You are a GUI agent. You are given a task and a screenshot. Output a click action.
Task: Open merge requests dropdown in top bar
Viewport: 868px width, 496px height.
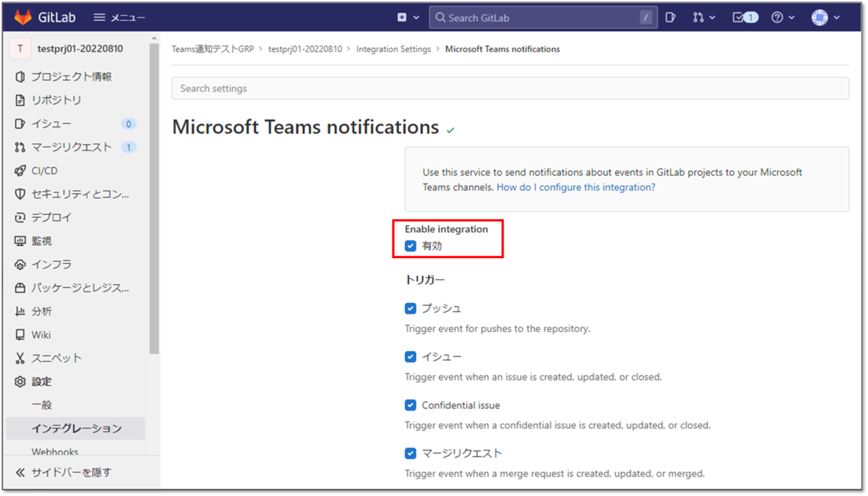click(704, 17)
